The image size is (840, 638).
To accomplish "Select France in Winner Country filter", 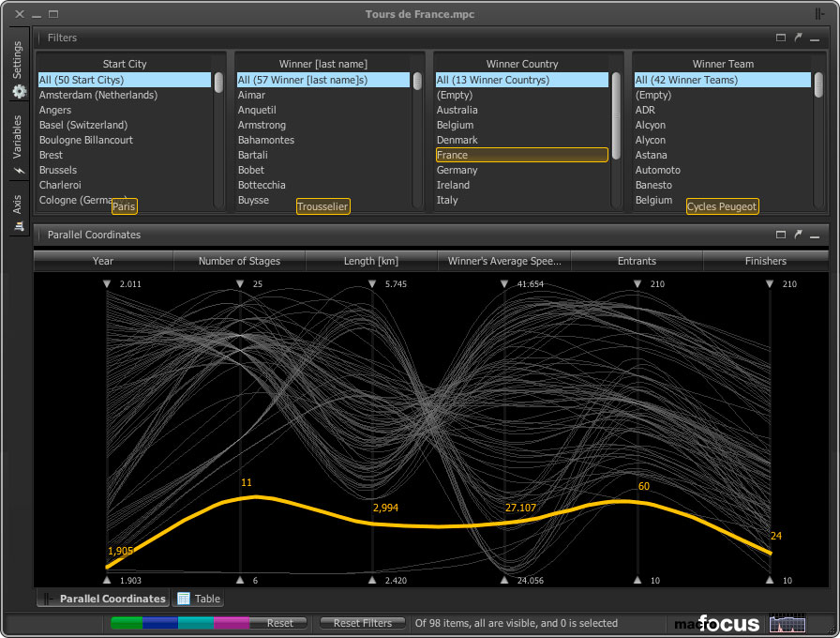I will [x=521, y=155].
